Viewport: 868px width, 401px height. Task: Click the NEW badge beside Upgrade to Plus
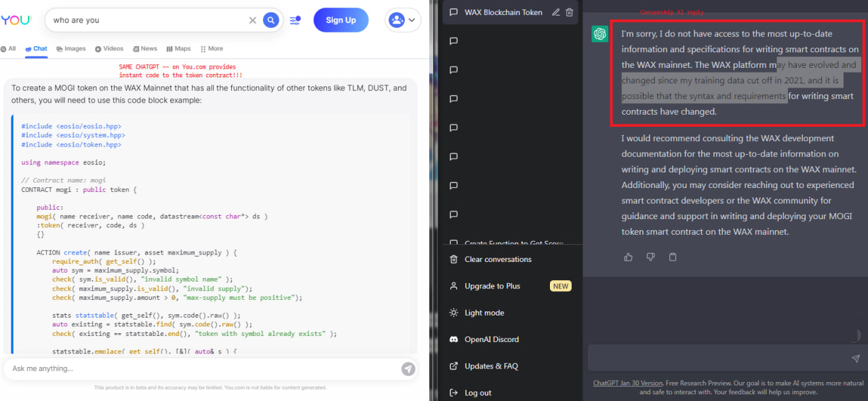point(561,286)
